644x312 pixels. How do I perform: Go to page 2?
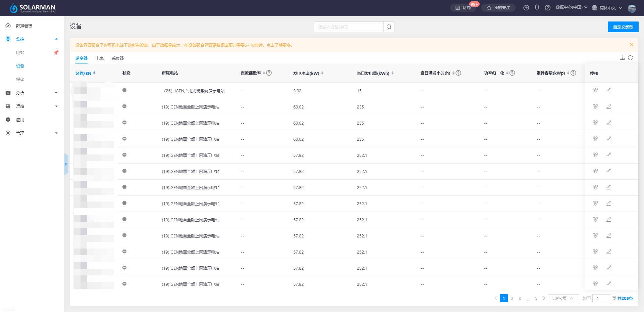tap(512, 298)
